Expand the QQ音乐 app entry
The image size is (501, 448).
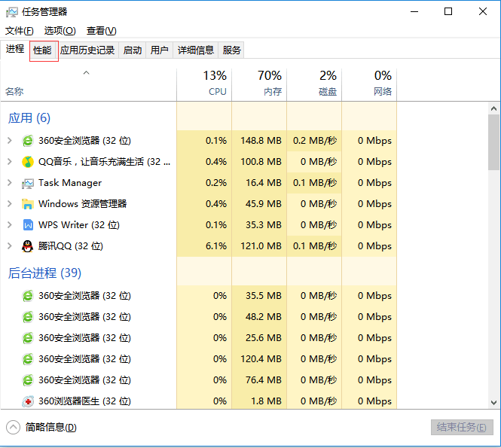click(x=10, y=162)
